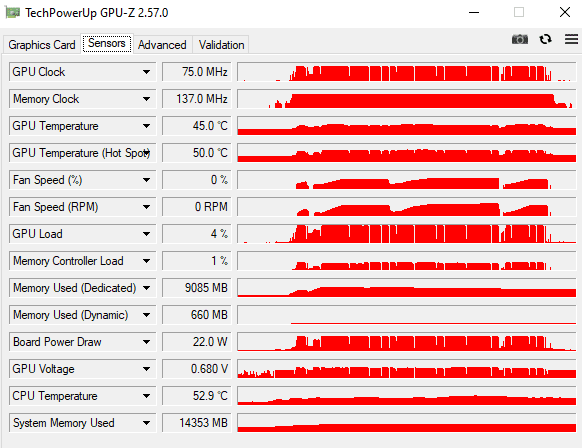582x448 pixels.
Task: Select the Sensors tab
Action: [107, 43]
